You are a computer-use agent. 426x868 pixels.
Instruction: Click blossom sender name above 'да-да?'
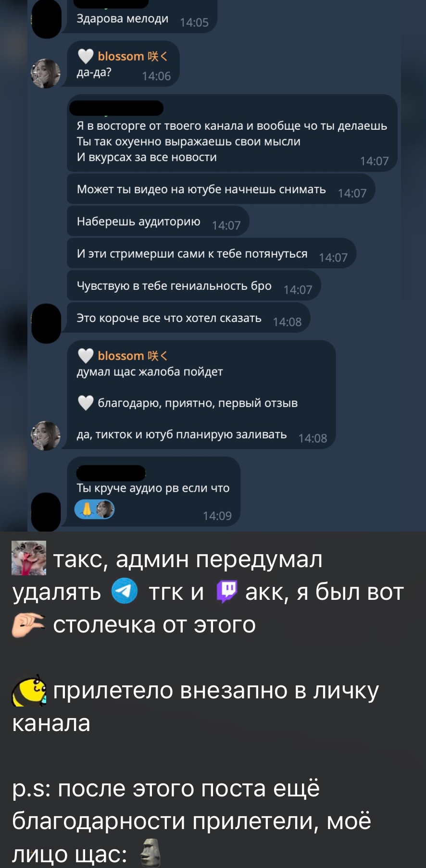coord(133,56)
